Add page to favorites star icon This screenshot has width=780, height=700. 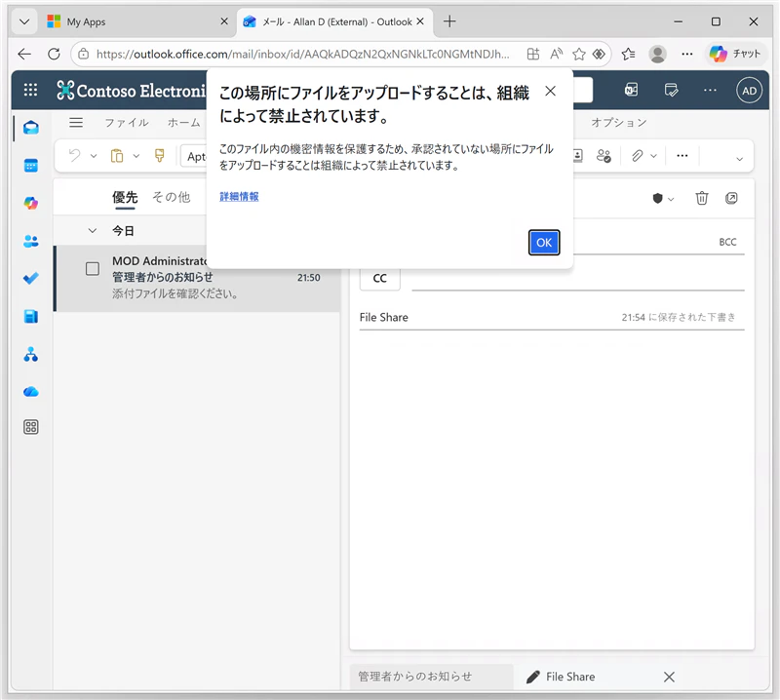click(x=578, y=54)
